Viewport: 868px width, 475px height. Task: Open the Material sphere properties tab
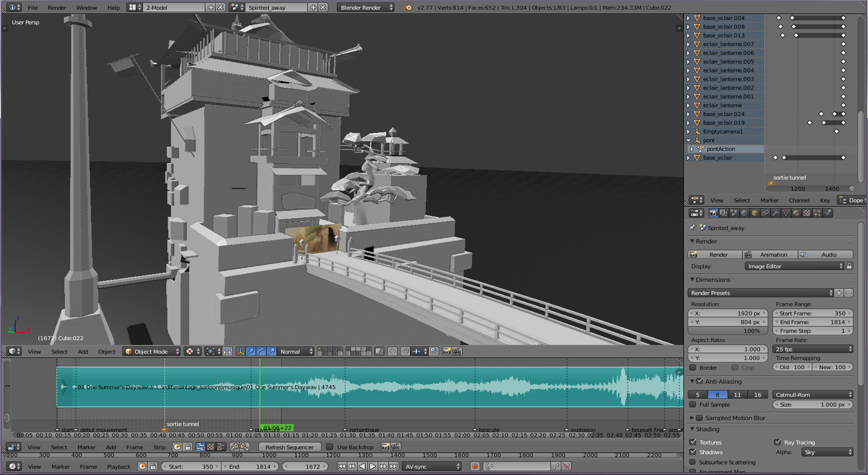(x=797, y=213)
